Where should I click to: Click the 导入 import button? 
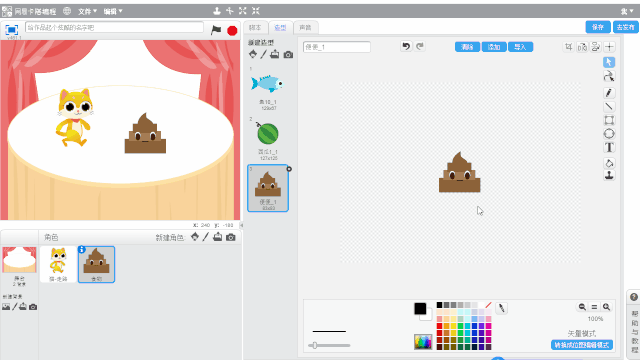tap(520, 47)
